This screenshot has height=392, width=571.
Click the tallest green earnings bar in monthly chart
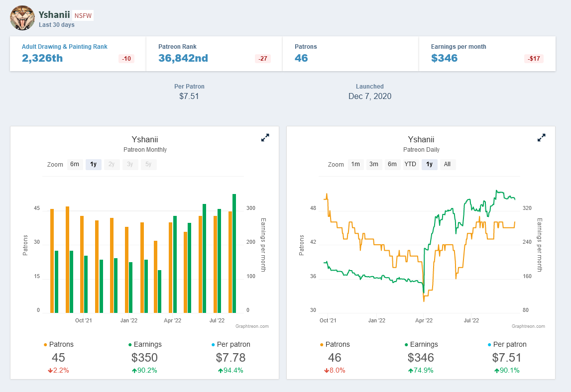click(234, 253)
